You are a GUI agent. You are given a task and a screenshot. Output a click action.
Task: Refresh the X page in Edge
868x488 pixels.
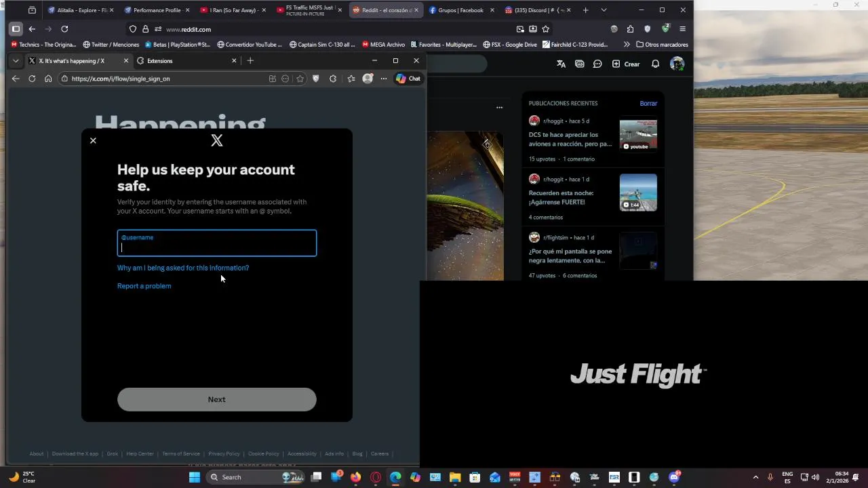click(32, 79)
